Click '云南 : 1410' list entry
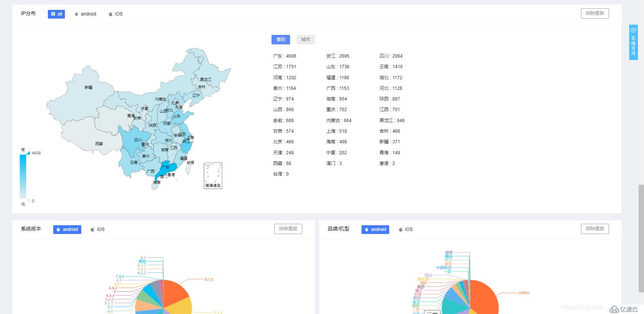 (391, 67)
